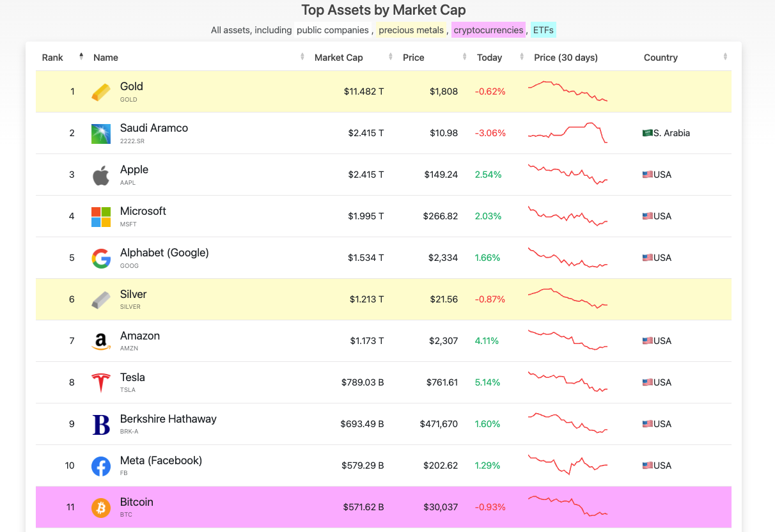Open the Silver asset page

[134, 294]
